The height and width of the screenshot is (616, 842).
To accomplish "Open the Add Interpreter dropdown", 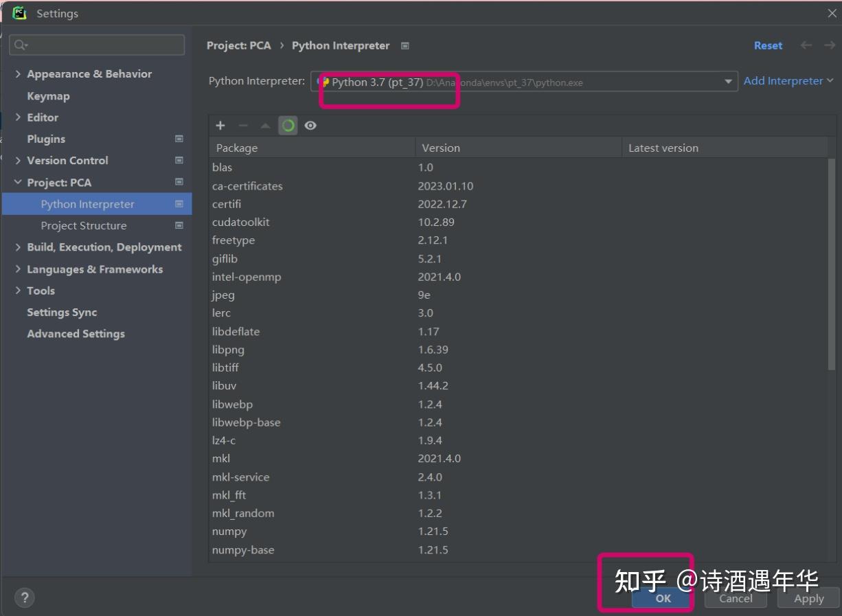I will click(x=788, y=80).
